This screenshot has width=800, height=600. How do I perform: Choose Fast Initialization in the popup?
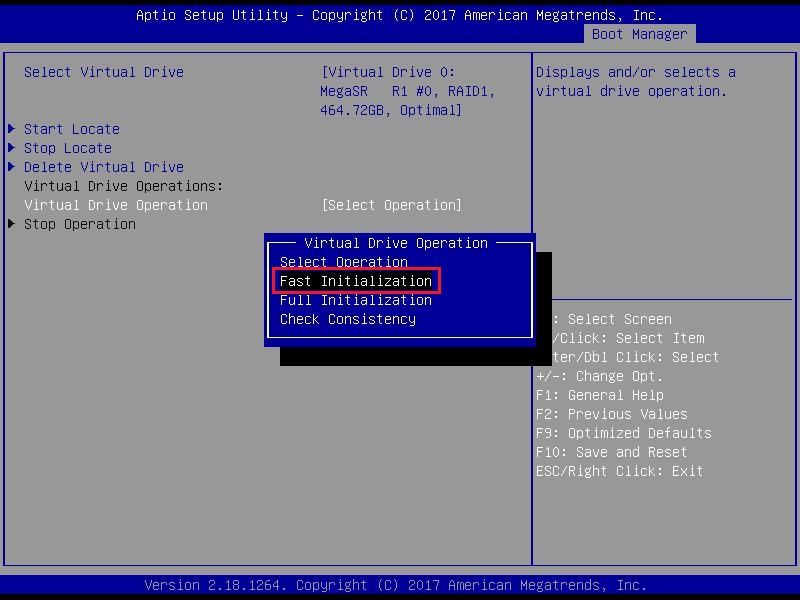tap(356, 281)
